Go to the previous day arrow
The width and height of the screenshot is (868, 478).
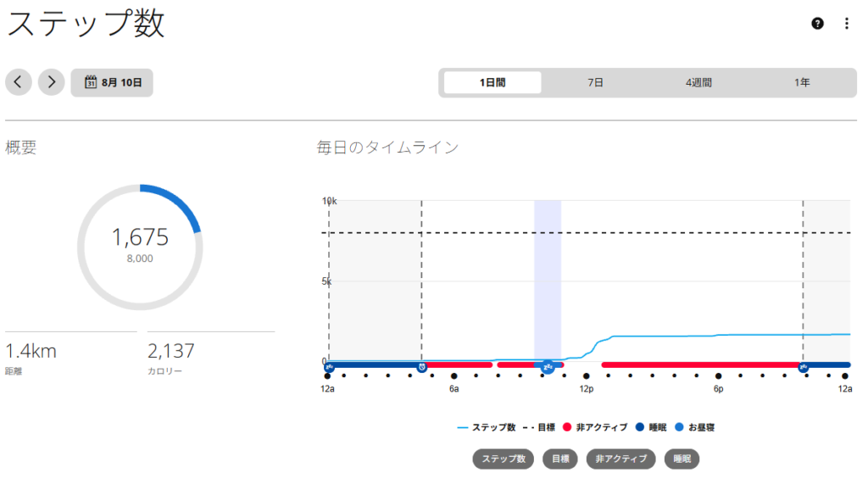tap(19, 82)
